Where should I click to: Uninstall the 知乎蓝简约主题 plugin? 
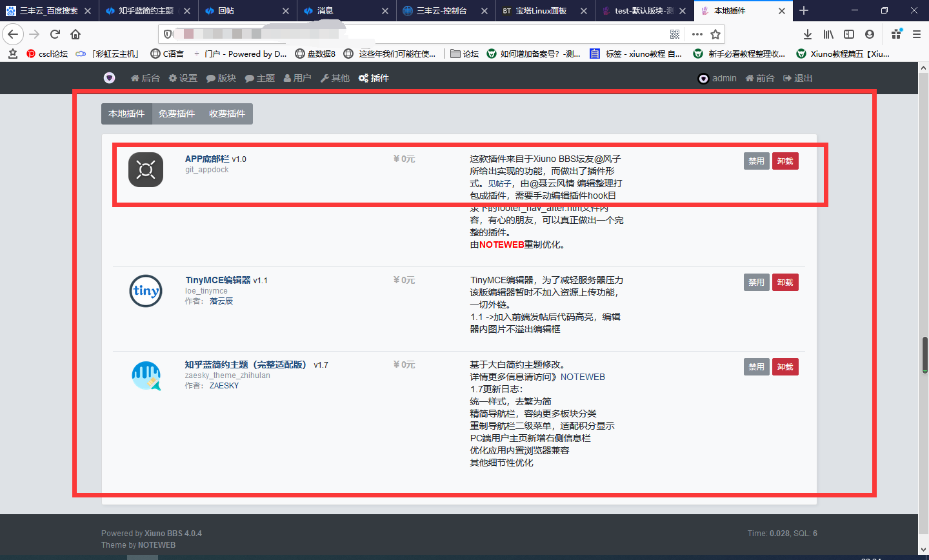pyautogui.click(x=785, y=367)
